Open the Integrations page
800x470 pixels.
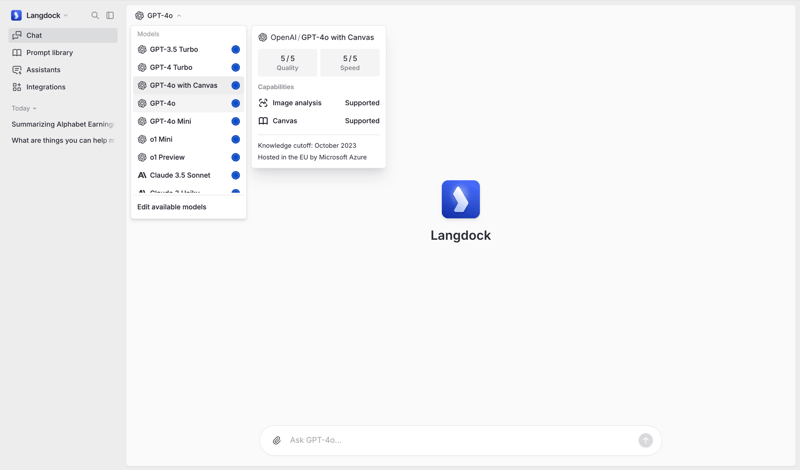click(63, 87)
